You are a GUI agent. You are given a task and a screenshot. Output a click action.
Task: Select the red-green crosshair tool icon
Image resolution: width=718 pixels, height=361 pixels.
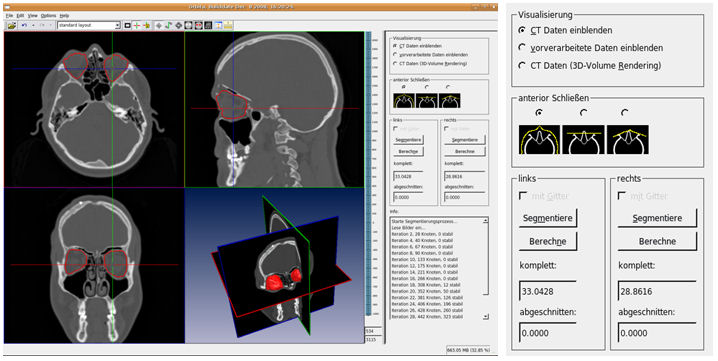coord(136,26)
